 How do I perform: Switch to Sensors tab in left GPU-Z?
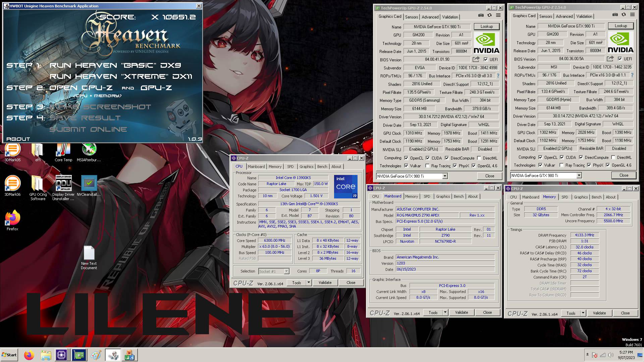pyautogui.click(x=412, y=17)
